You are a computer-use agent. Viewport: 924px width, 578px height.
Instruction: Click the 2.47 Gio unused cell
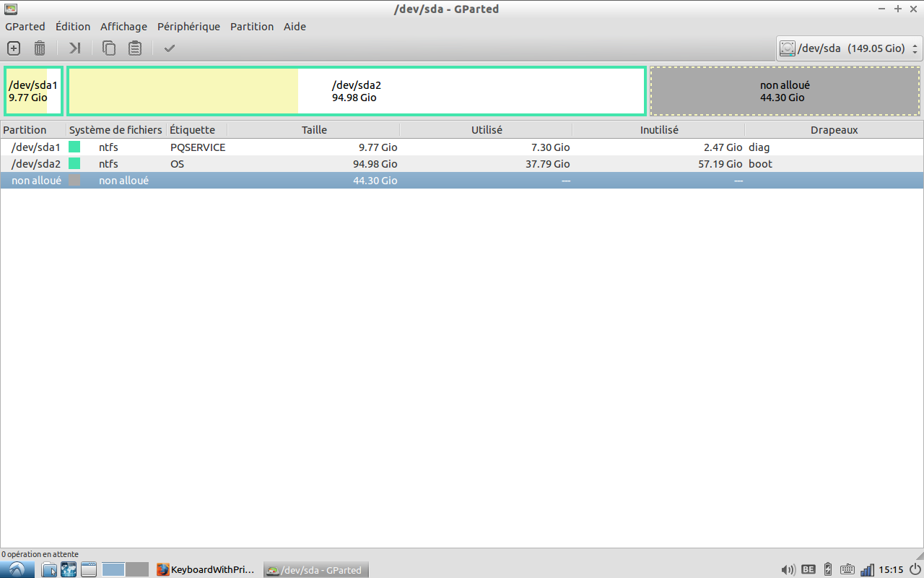[723, 147]
